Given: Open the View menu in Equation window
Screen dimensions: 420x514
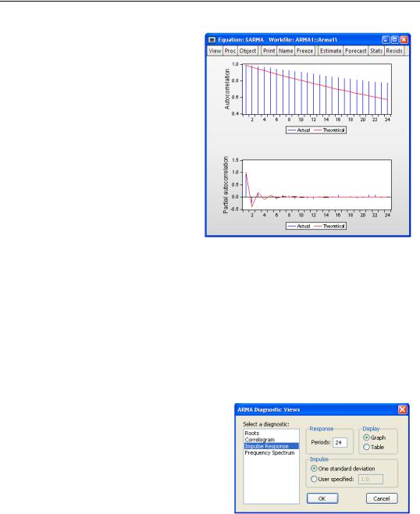Looking at the screenshot, I should point(215,51).
